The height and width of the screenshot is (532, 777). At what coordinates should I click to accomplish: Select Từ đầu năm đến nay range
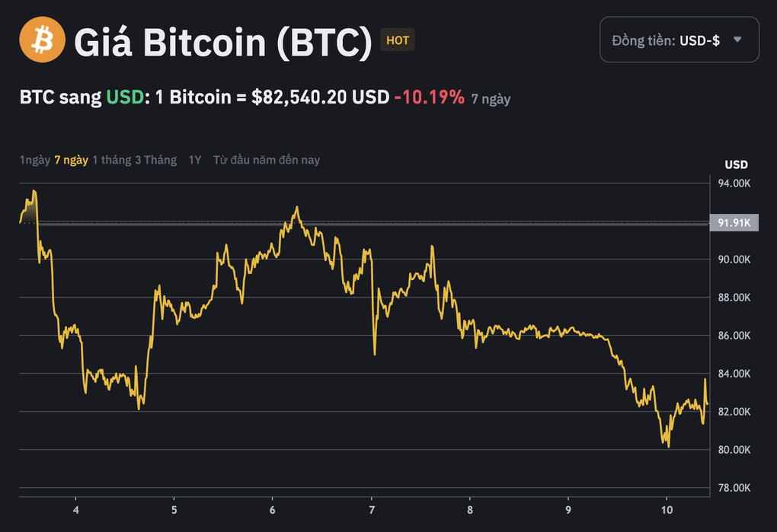[x=267, y=160]
